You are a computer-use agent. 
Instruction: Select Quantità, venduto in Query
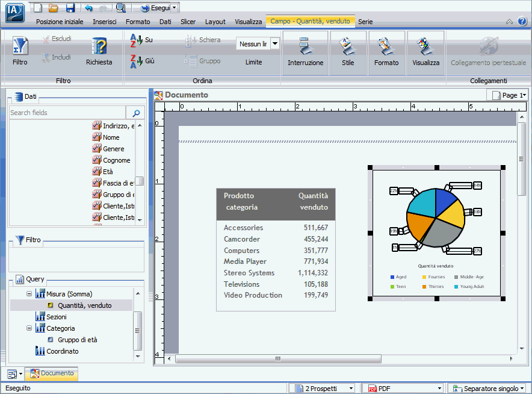coord(84,305)
